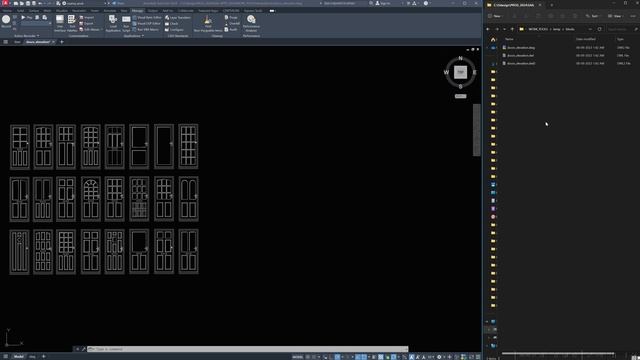
Task: Open the Visual Basic Editor
Action: tap(147, 18)
